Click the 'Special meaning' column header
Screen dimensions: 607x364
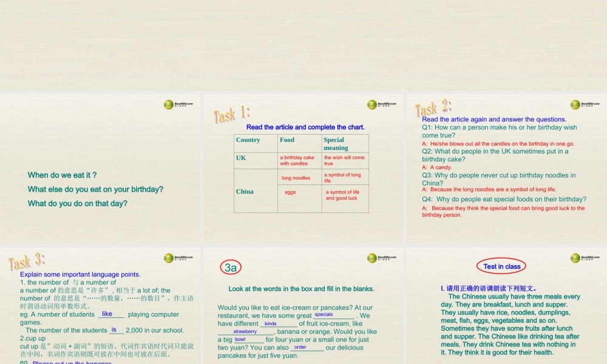(336, 144)
